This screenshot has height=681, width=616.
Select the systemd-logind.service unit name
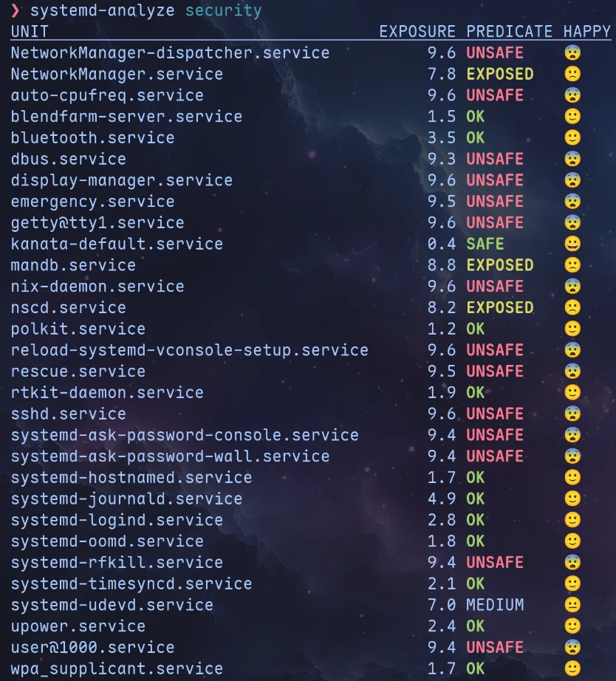(x=117, y=520)
